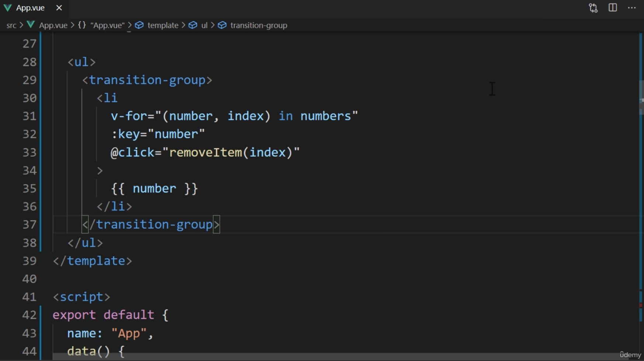Click the braces icon in the breadcrumb
The width and height of the screenshot is (644, 361).
coord(82,25)
